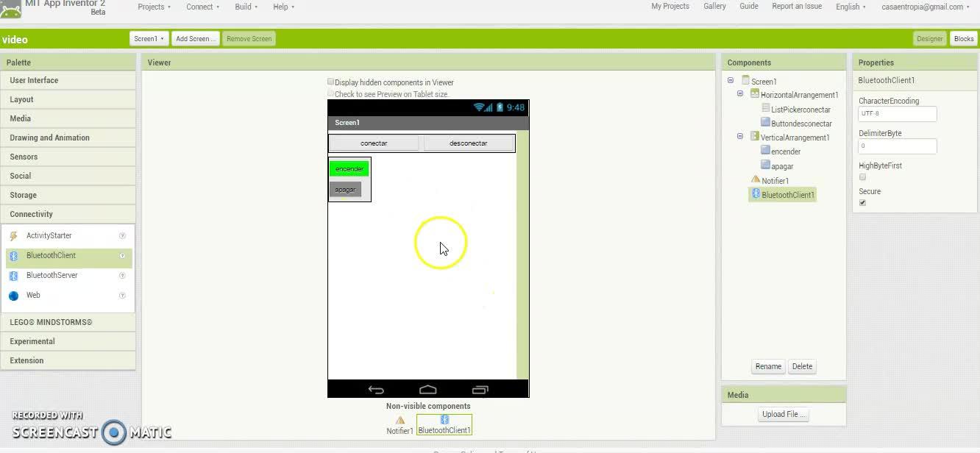Select the gray apagar button in viewer
980x453 pixels.
tap(345, 189)
